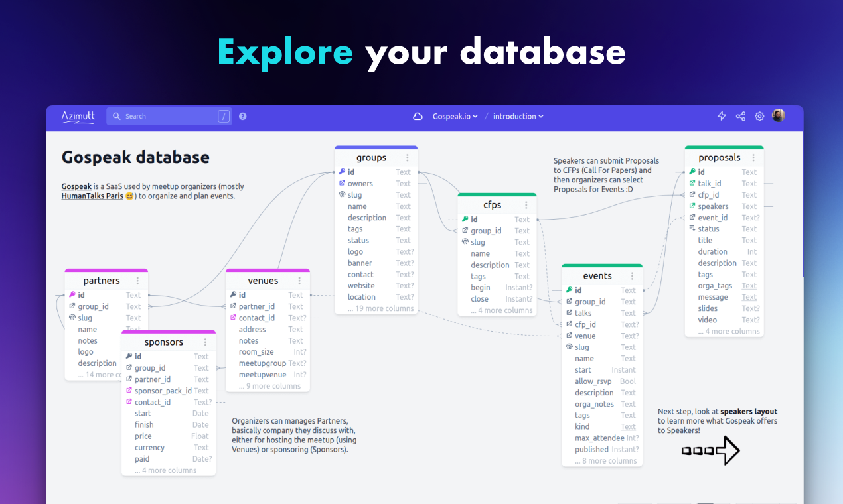The width and height of the screenshot is (843, 504).
Task: Select the message column in proposals
Action: 724,297
